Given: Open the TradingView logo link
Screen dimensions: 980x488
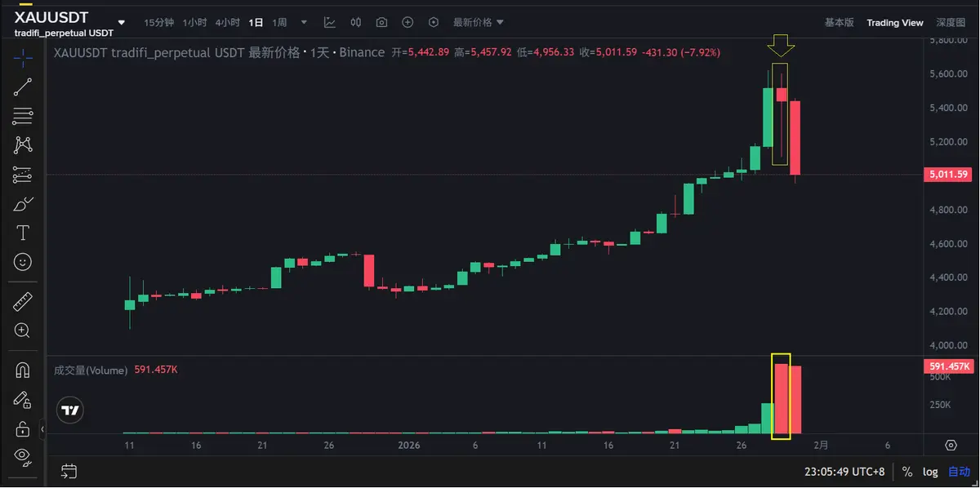Looking at the screenshot, I should 71,410.
